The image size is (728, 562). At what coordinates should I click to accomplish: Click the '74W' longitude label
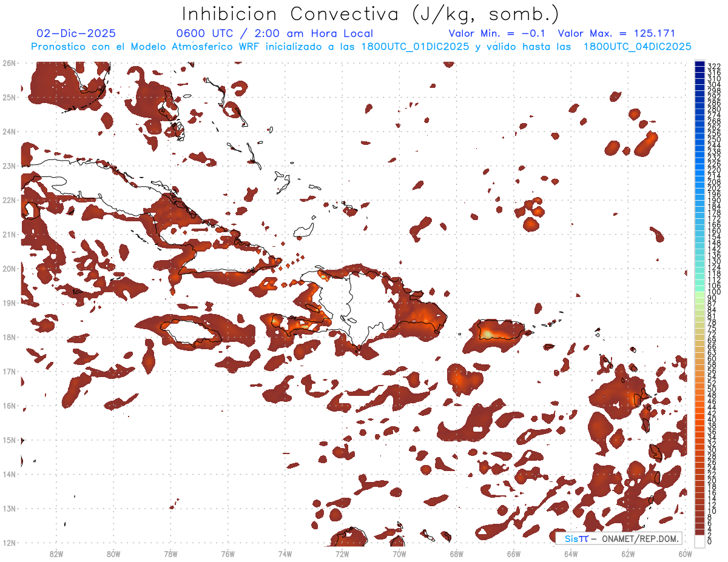coord(285,554)
